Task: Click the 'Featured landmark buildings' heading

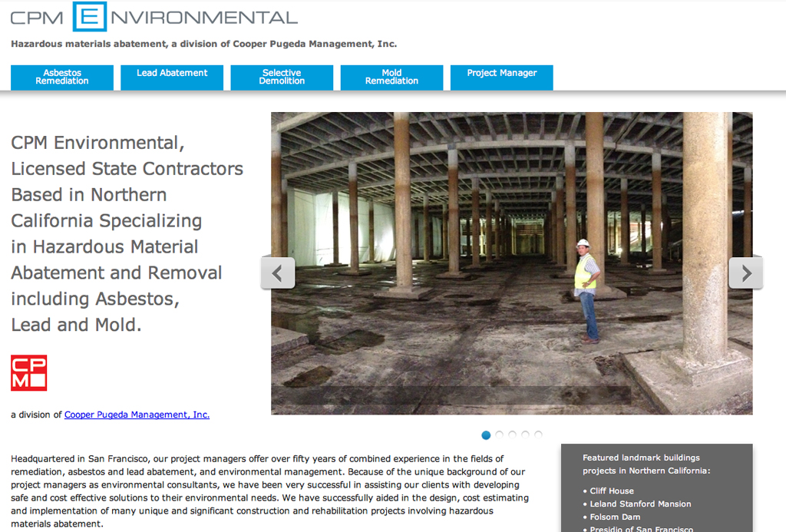Action: pos(646,464)
